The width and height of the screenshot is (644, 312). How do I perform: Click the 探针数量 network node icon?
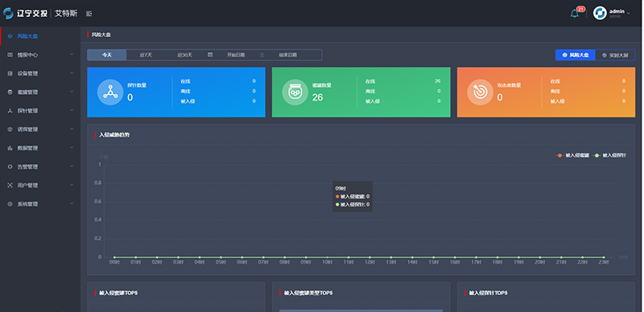coord(110,92)
